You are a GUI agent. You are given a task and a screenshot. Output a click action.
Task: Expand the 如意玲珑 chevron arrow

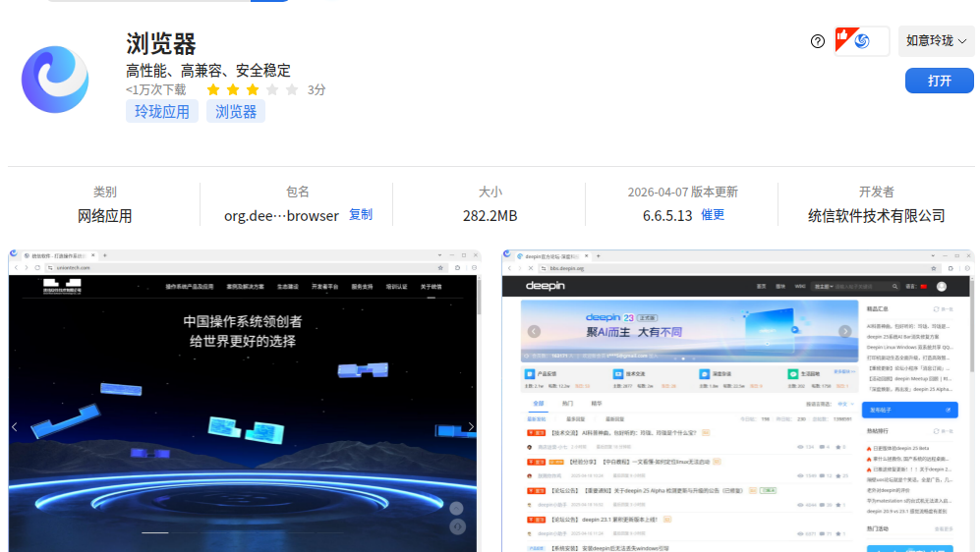tap(962, 41)
